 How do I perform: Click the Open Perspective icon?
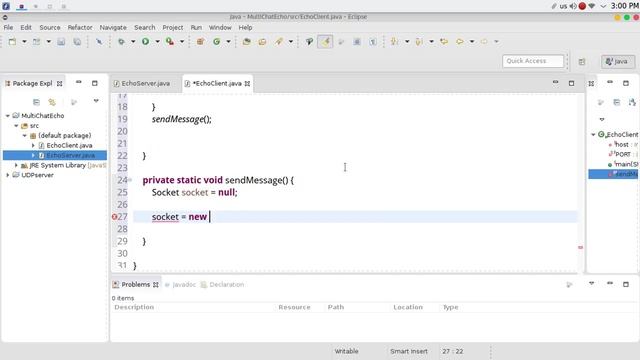582,62
